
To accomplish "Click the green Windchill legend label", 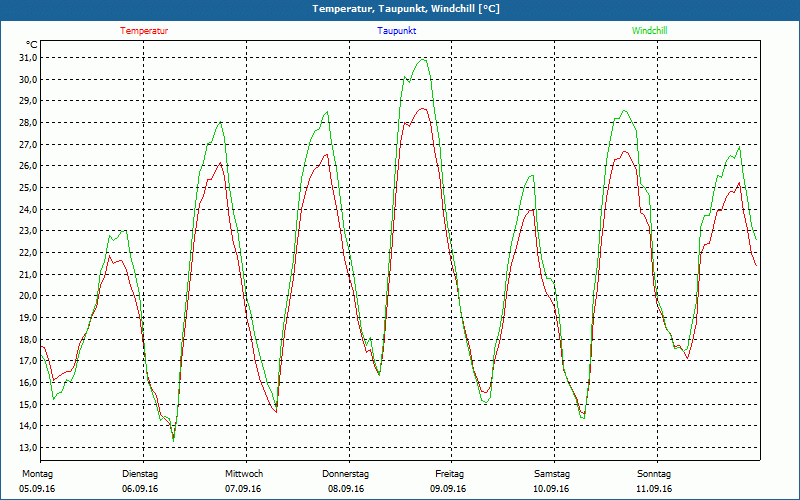I will (x=649, y=31).
